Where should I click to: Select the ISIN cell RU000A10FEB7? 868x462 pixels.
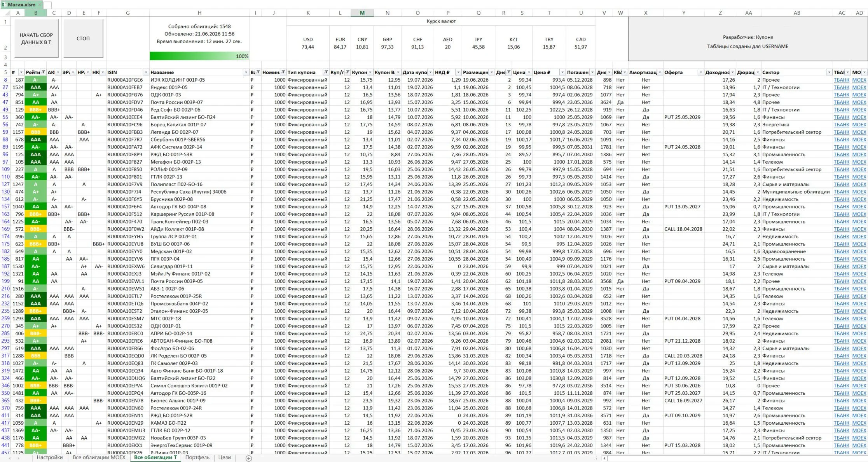coord(128,87)
